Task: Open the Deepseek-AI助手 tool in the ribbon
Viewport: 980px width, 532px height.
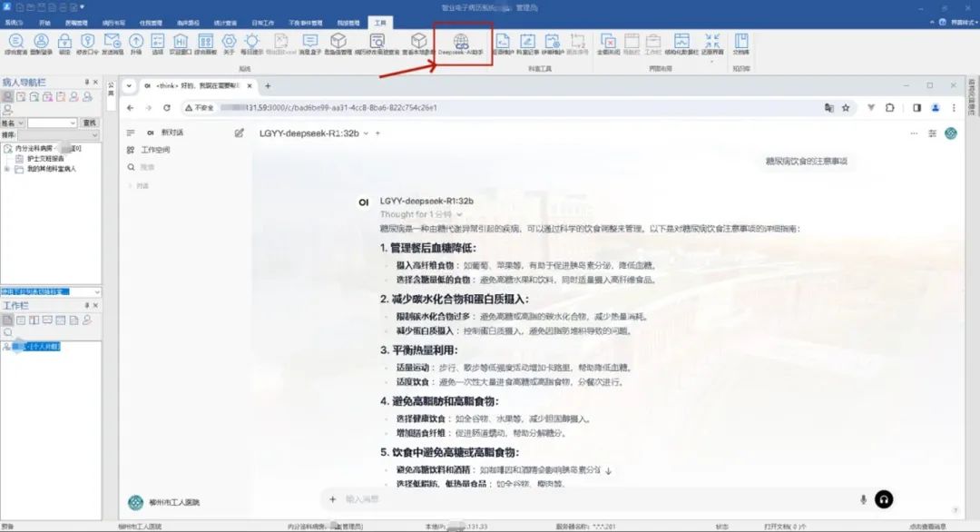Action: (460, 44)
